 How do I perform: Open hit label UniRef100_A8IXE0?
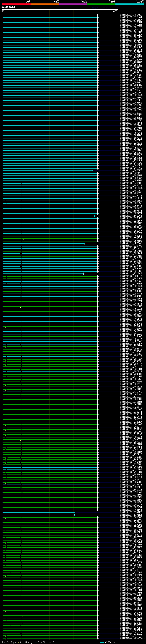(x=131, y=15)
